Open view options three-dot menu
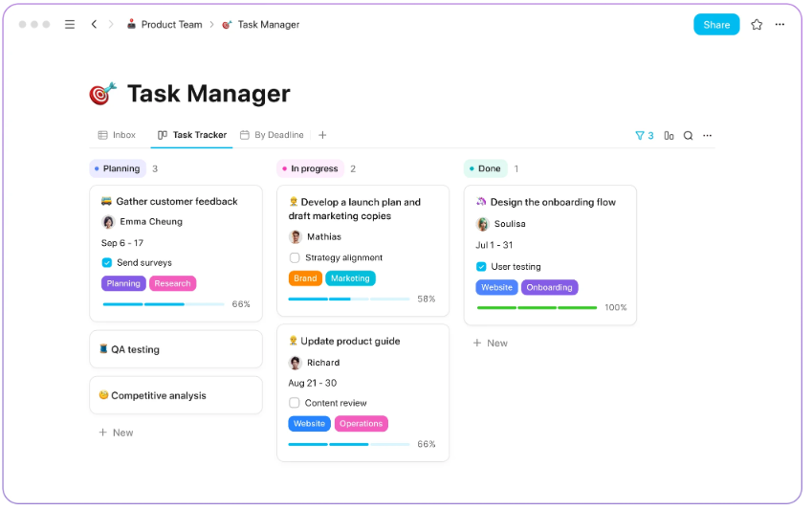The height and width of the screenshot is (511, 812). coord(708,135)
